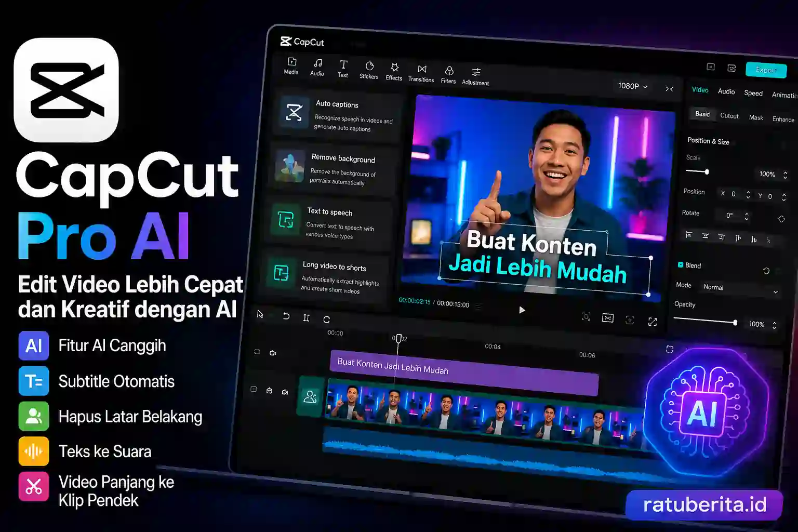Viewport: 798px width, 532px height.
Task: Click the align center horizontally icon
Action: click(705, 236)
